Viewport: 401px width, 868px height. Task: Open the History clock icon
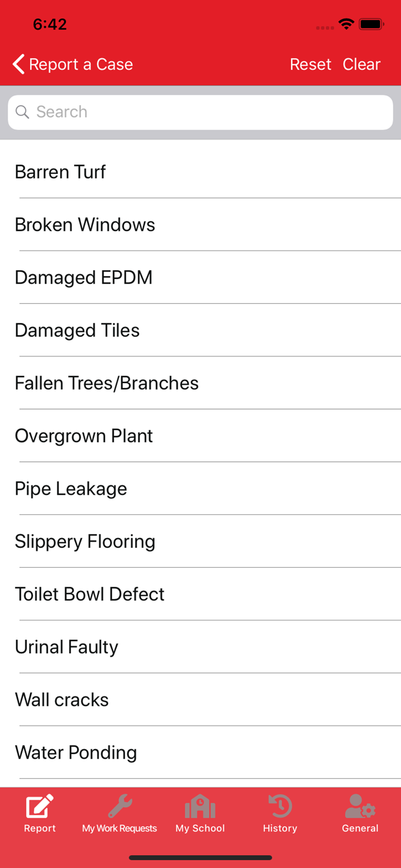tap(279, 804)
